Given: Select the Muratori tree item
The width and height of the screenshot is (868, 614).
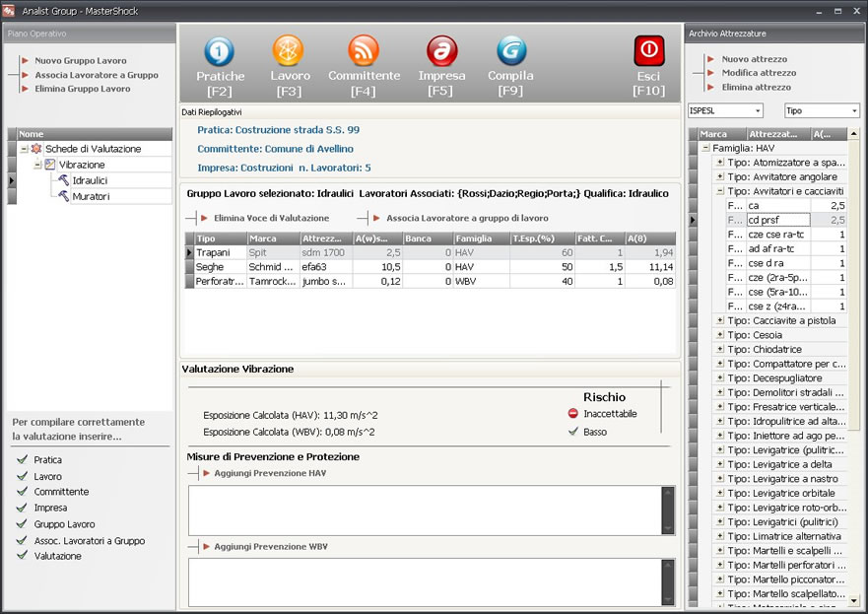Looking at the screenshot, I should pos(91,196).
